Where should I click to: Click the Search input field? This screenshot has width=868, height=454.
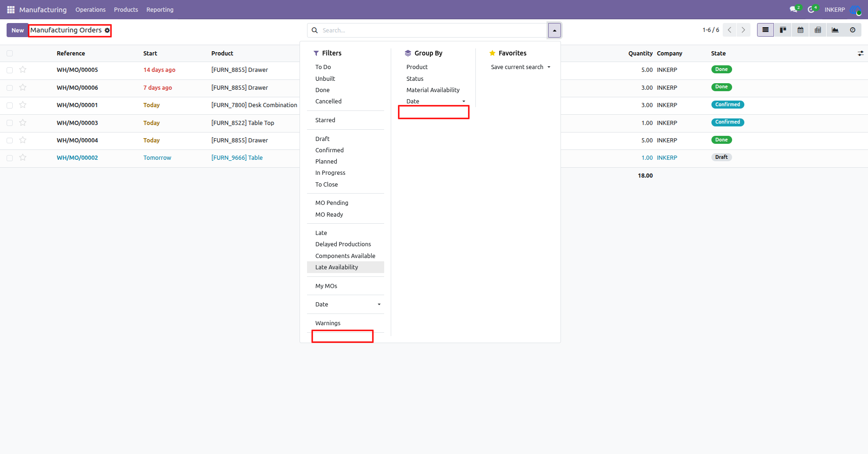(433, 31)
